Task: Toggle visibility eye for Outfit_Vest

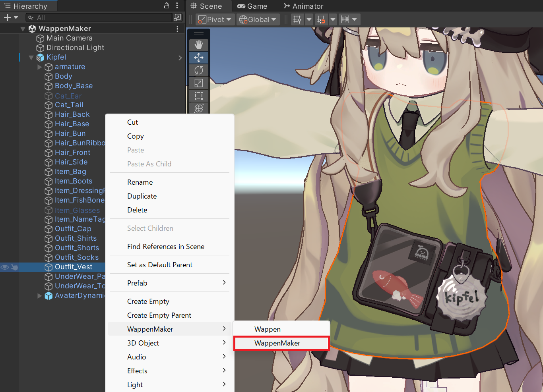Action: tap(5, 267)
